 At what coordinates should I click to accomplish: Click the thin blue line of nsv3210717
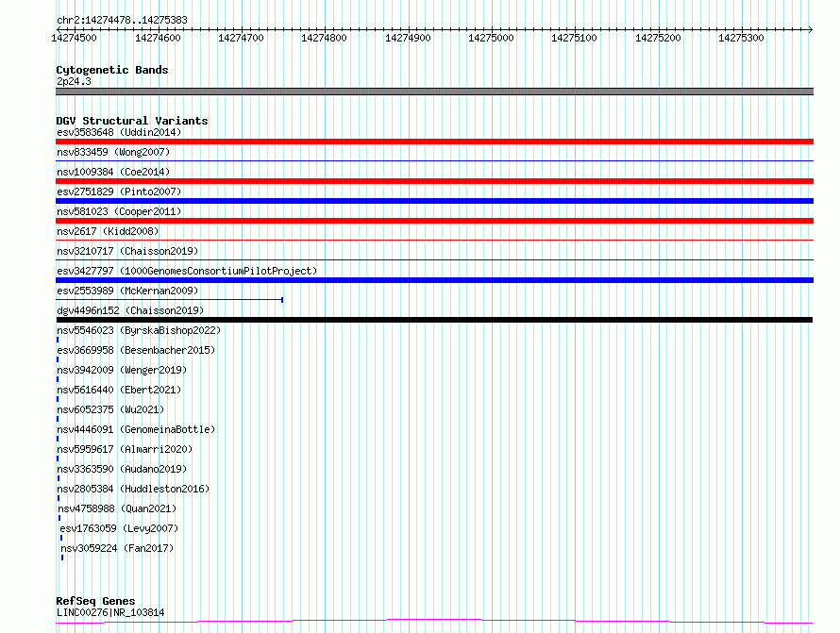(434, 259)
